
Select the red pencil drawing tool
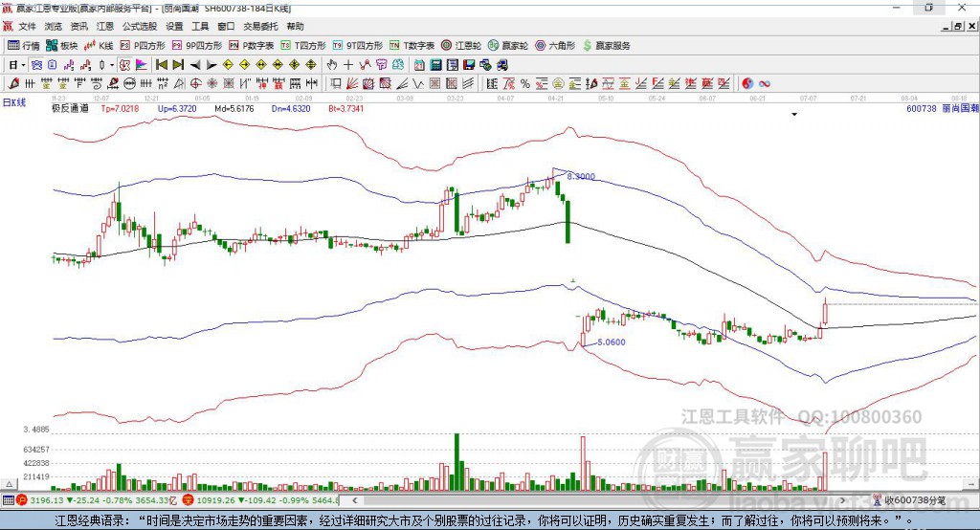point(13,83)
